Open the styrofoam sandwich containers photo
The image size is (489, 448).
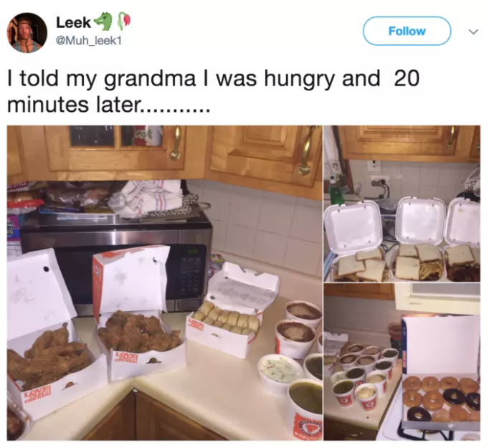pos(402,204)
